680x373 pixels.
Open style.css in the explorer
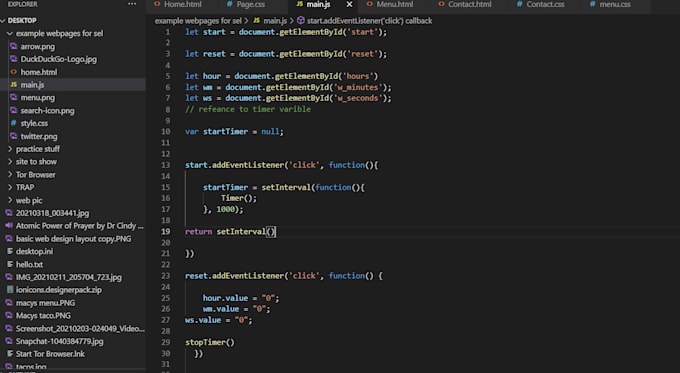(34, 123)
